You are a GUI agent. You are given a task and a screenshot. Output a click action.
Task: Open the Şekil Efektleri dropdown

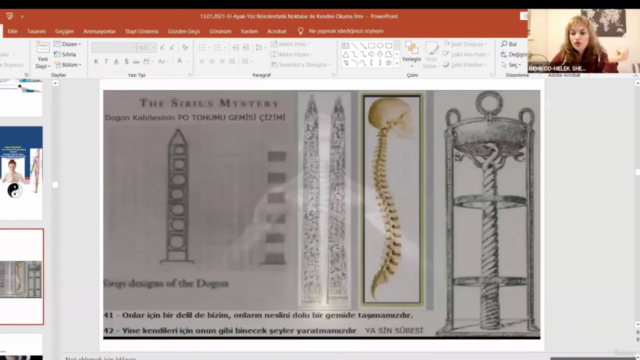465,65
